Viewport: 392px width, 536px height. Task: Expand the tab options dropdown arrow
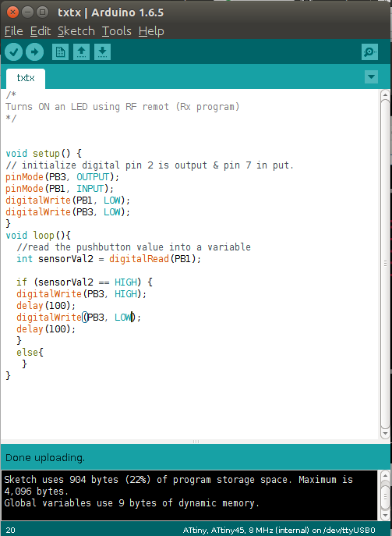pos(371,77)
